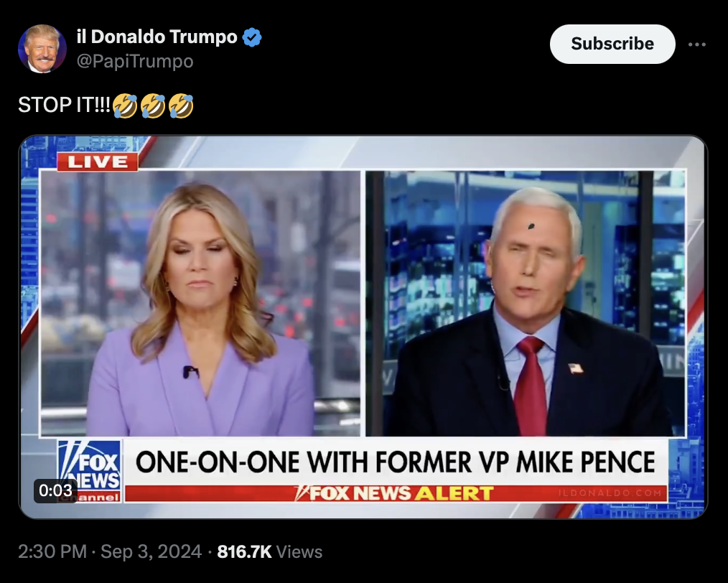Image resolution: width=728 pixels, height=583 pixels.
Task: Click the STOP IT!!! tweet text
Action: pyautogui.click(x=64, y=105)
